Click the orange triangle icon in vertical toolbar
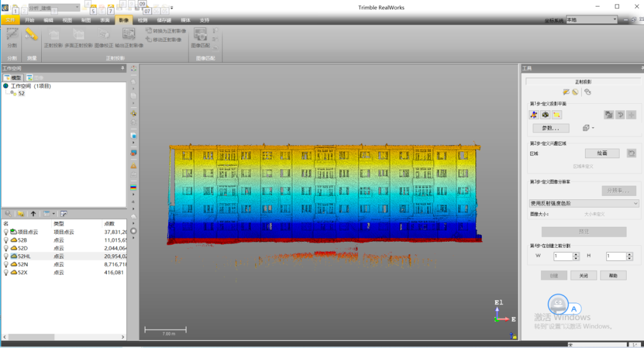Image resolution: width=644 pixels, height=348 pixels. click(134, 166)
